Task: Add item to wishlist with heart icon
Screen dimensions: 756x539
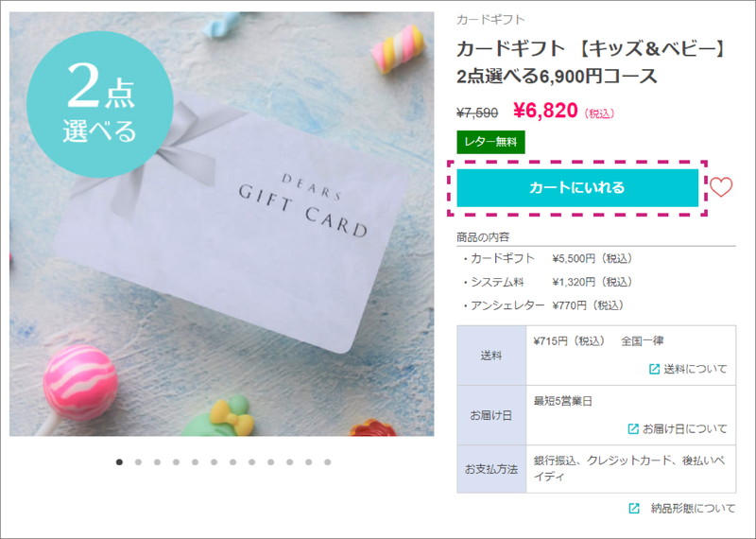Action: pos(721,186)
